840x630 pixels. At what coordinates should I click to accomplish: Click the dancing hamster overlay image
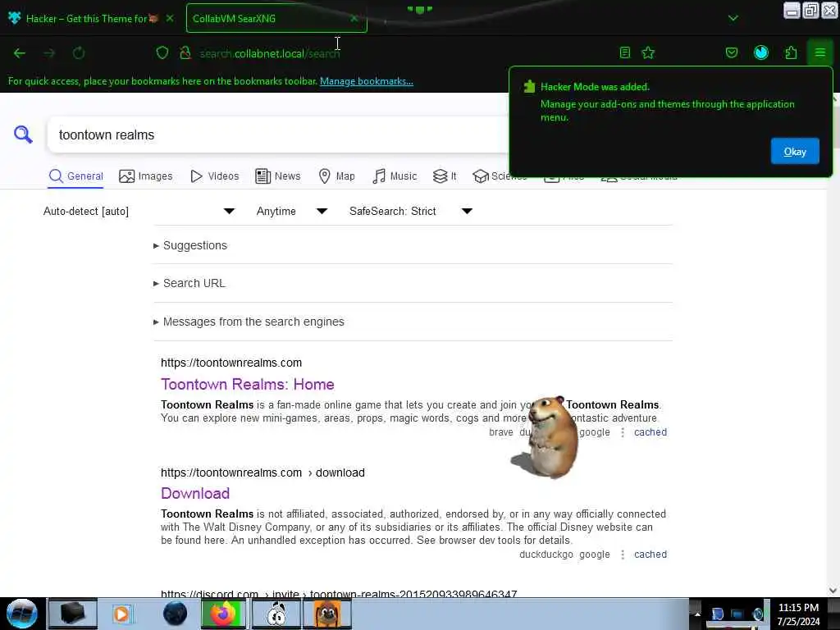[x=546, y=436]
